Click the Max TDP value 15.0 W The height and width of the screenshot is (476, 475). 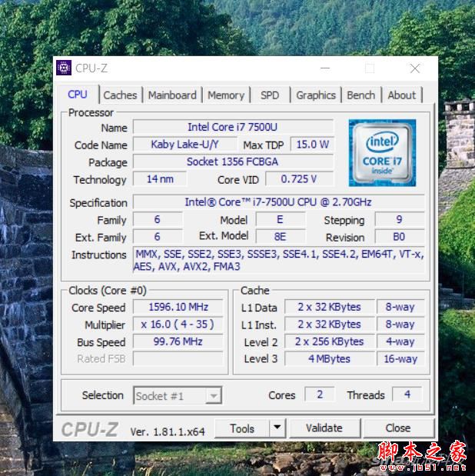(x=312, y=145)
